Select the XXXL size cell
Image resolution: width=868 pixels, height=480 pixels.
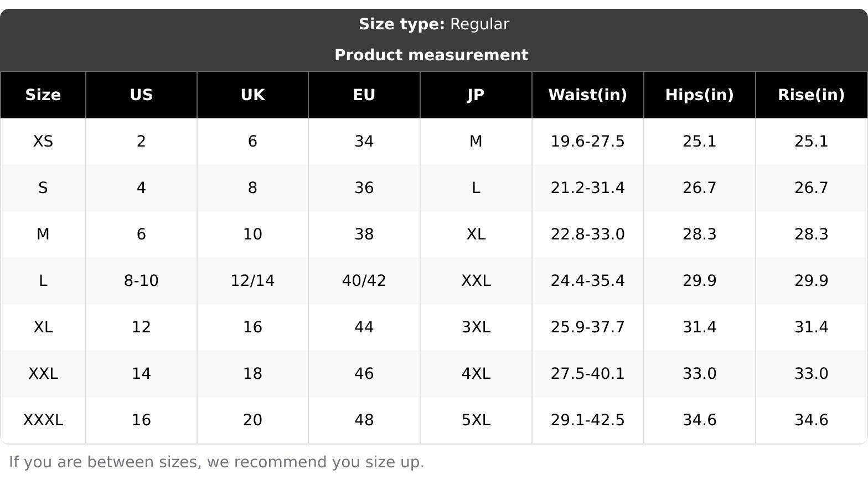pos(43,420)
